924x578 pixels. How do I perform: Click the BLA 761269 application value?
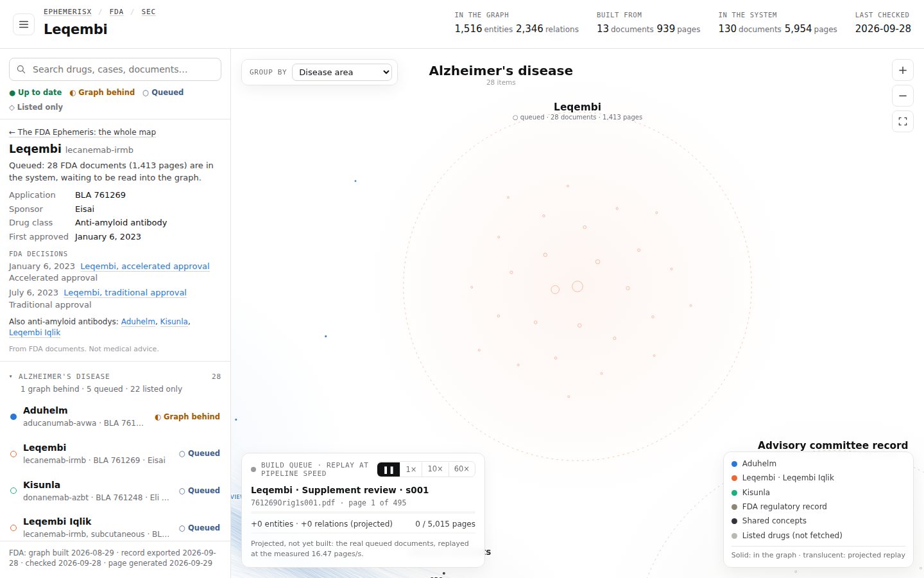(100, 195)
